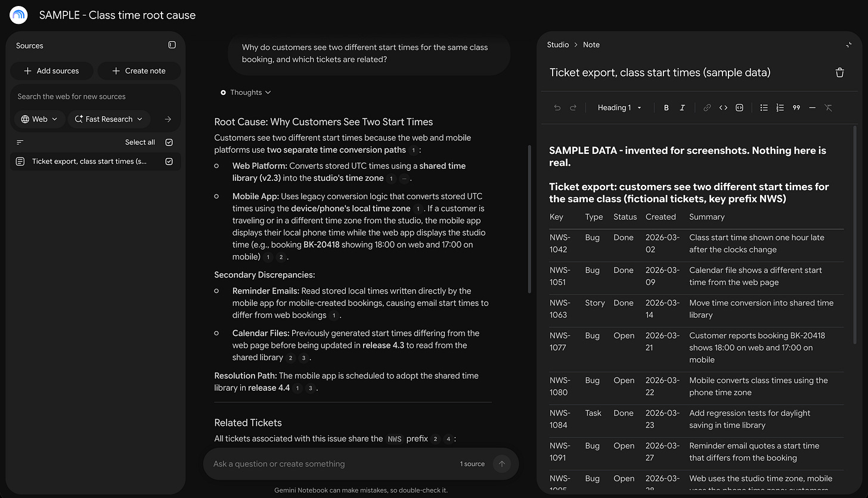Insert a horizontal divider line

(x=812, y=108)
